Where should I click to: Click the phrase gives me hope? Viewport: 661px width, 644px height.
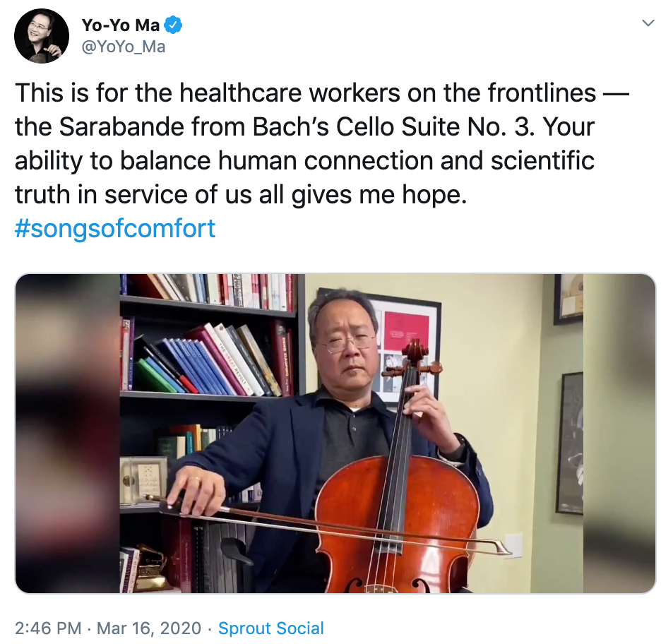pos(379,195)
